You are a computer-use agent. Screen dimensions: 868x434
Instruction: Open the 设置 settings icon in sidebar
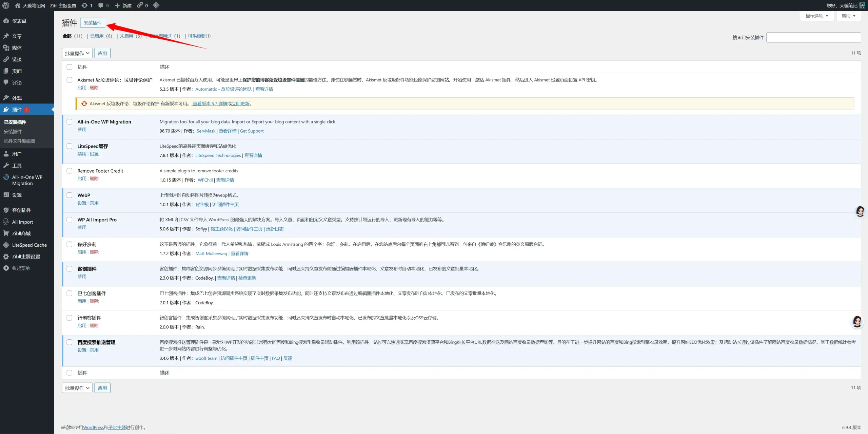[x=6, y=195]
